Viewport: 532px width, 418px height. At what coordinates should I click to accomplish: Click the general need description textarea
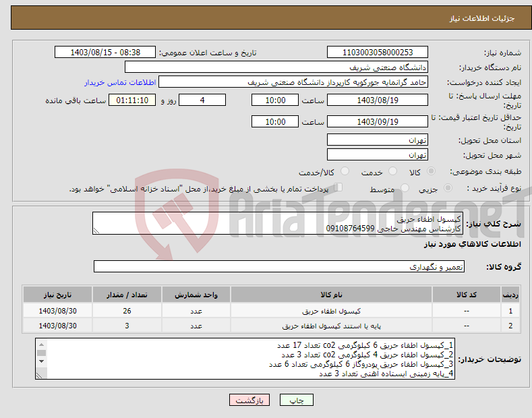278,223
